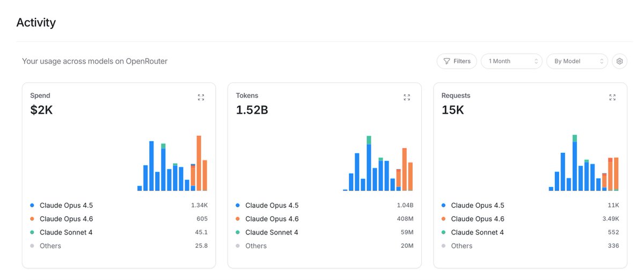
Task: Select Claude Opus 4.6 in Tokens legend
Action: pos(272,219)
